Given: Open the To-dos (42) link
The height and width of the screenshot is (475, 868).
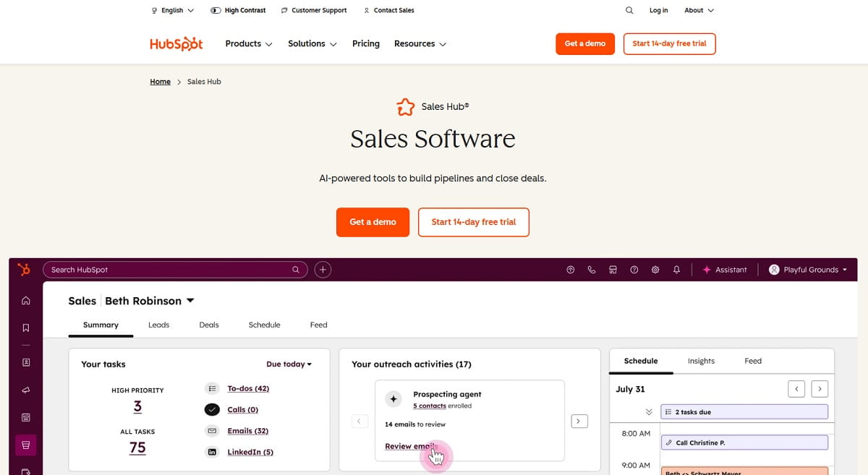Looking at the screenshot, I should [x=248, y=388].
